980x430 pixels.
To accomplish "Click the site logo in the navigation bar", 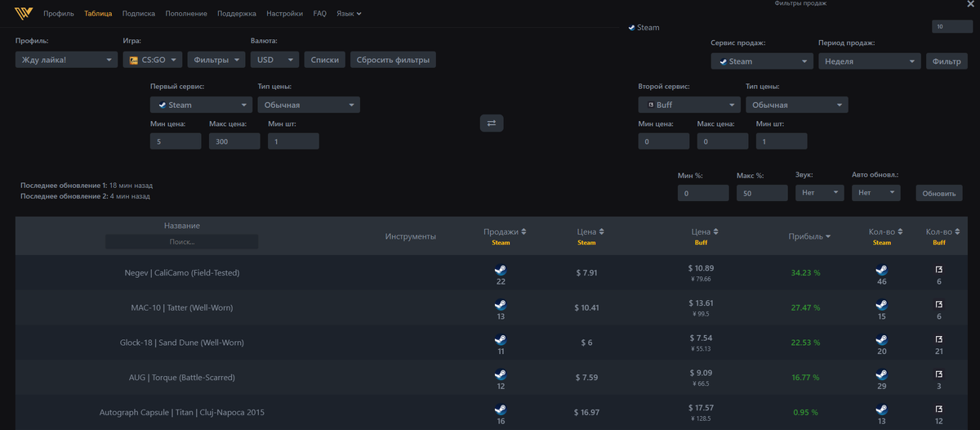I will click(24, 13).
